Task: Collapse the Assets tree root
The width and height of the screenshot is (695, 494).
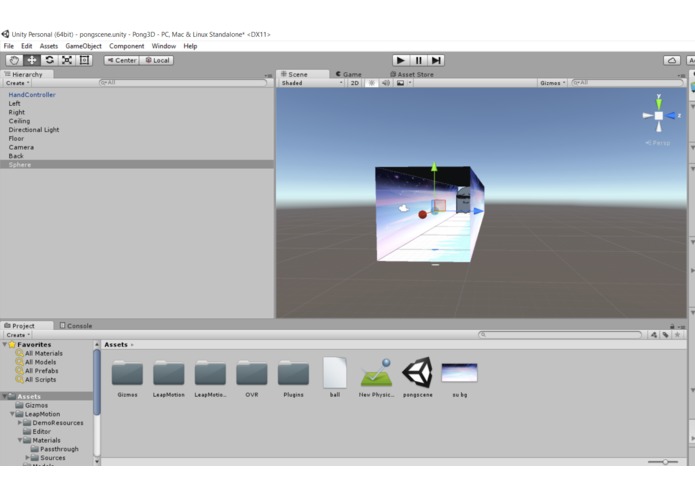Action: pyautogui.click(x=5, y=396)
